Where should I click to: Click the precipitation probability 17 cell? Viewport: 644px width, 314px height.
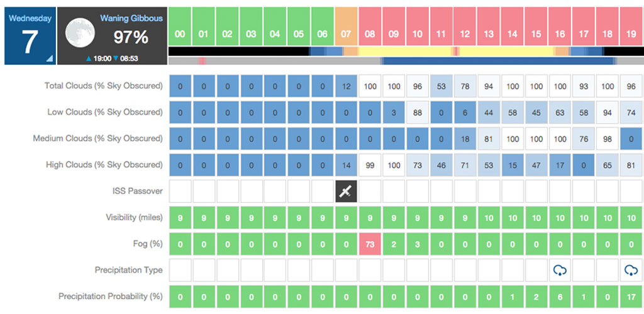point(631,296)
